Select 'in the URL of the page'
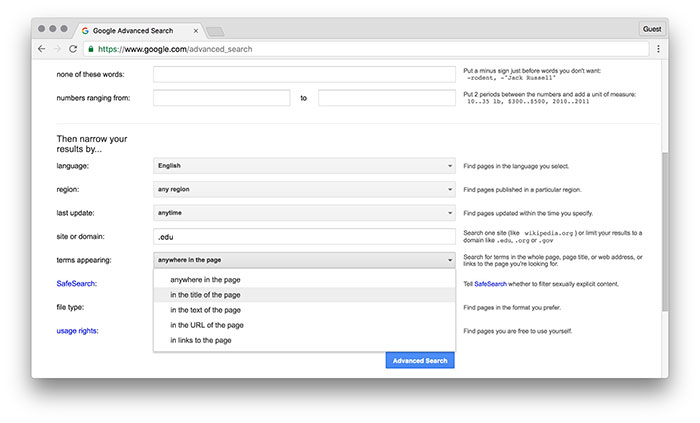This screenshot has height=423, width=700. pyautogui.click(x=207, y=325)
